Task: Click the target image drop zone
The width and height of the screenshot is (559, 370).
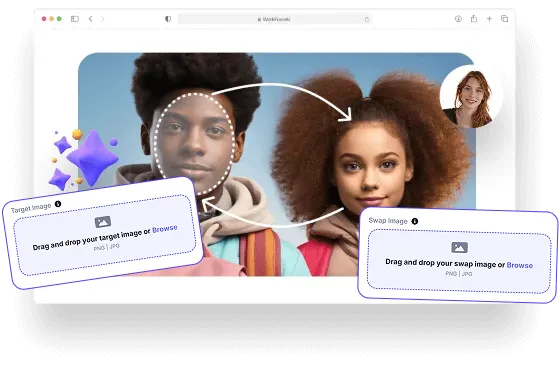Action: click(105, 235)
